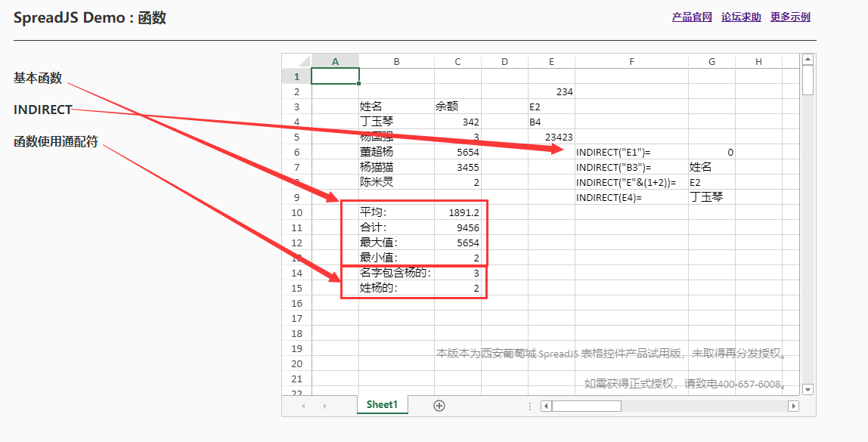This screenshot has height=442, width=868.
Task: Click the cell with value 23423
Action: pyautogui.click(x=551, y=138)
